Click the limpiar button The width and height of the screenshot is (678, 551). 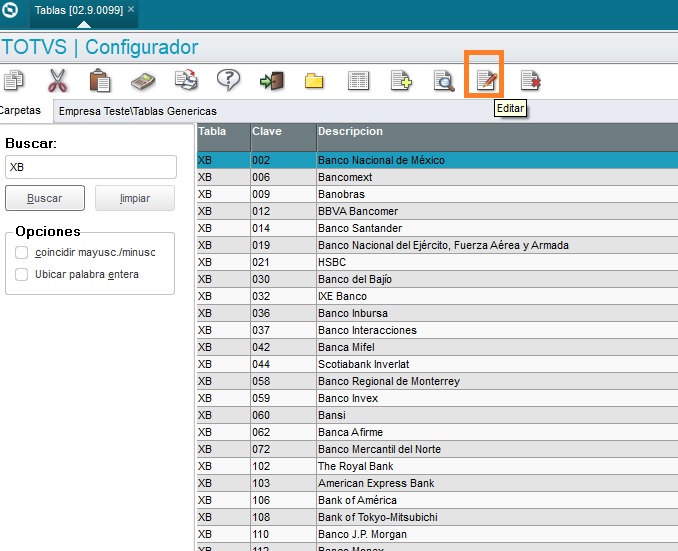pos(135,198)
